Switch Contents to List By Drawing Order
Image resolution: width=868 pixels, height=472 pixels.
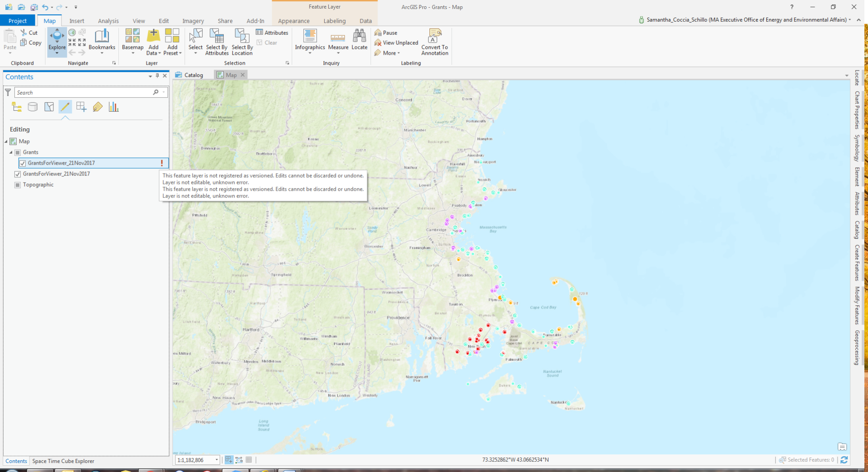tap(17, 107)
